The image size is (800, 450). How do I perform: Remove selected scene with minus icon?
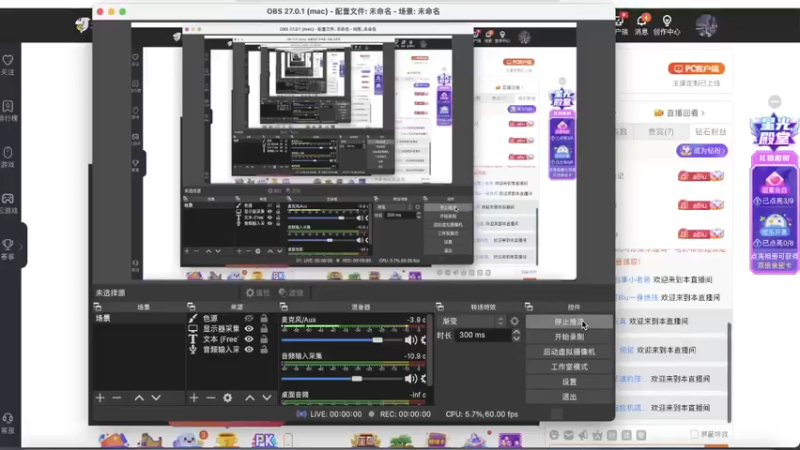click(117, 397)
